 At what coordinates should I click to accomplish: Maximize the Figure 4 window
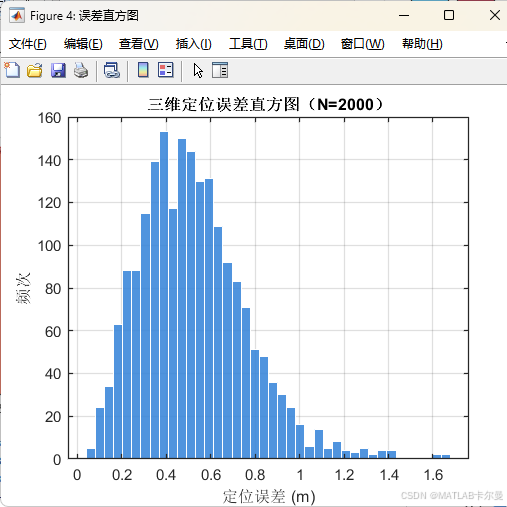point(449,15)
